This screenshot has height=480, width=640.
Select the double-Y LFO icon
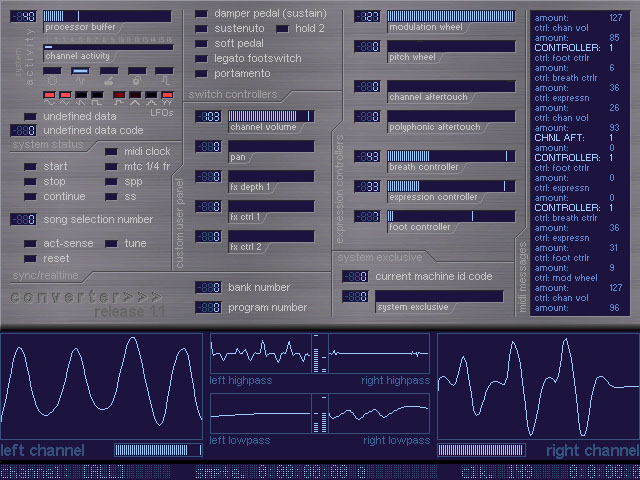coord(167,103)
